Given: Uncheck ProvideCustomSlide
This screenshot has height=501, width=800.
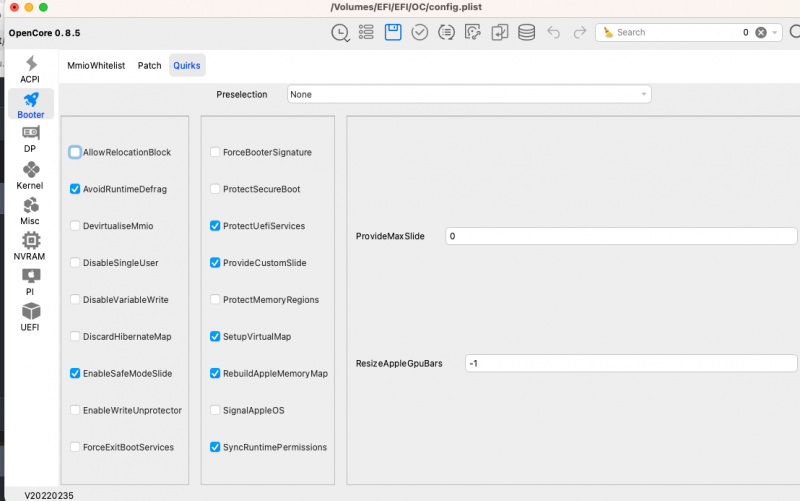Looking at the screenshot, I should pyautogui.click(x=215, y=263).
